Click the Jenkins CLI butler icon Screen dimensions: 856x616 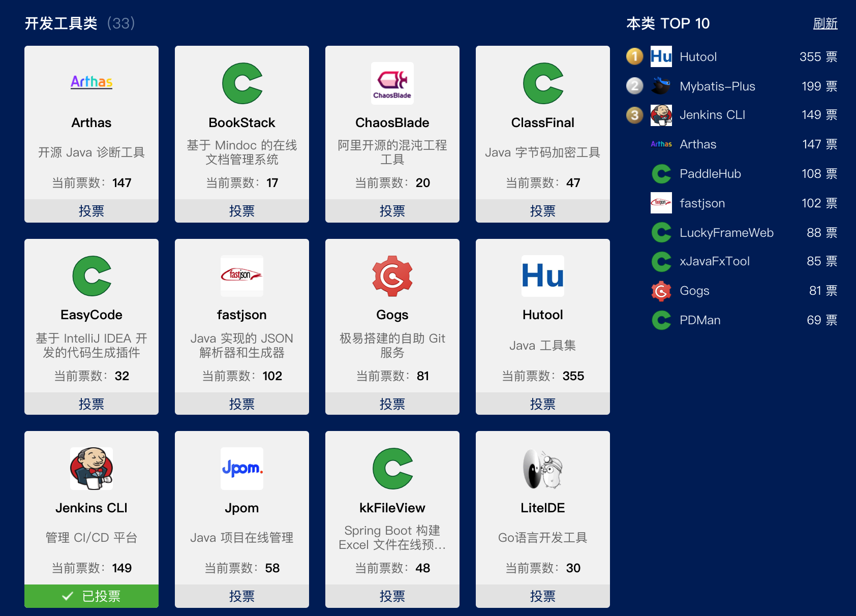pos(91,468)
